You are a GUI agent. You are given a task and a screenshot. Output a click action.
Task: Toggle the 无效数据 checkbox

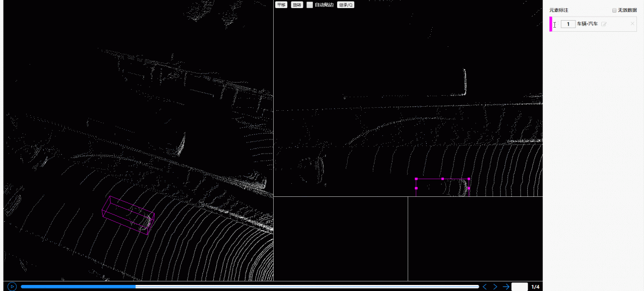pos(614,10)
